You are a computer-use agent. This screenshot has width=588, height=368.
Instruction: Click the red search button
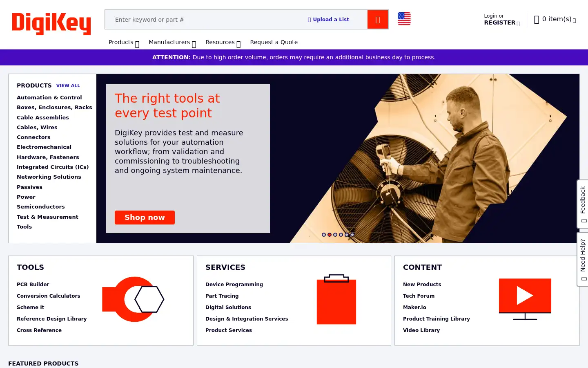click(378, 20)
